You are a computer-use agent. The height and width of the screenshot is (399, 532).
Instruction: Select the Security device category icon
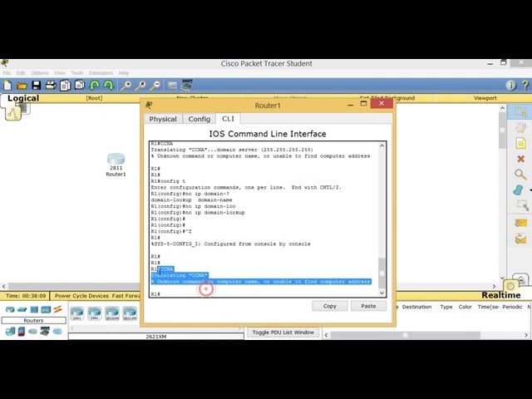click(x=22, y=331)
